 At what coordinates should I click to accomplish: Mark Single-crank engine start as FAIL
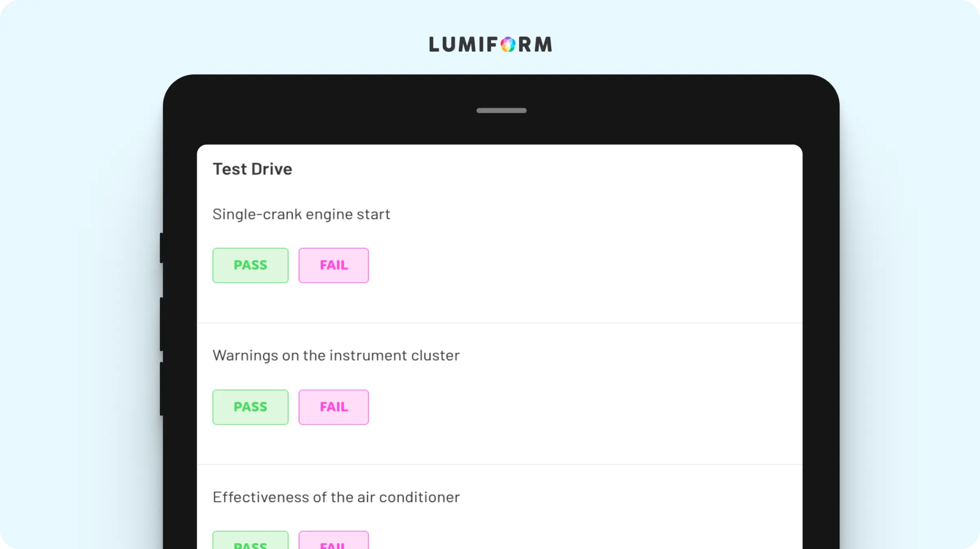(x=334, y=265)
